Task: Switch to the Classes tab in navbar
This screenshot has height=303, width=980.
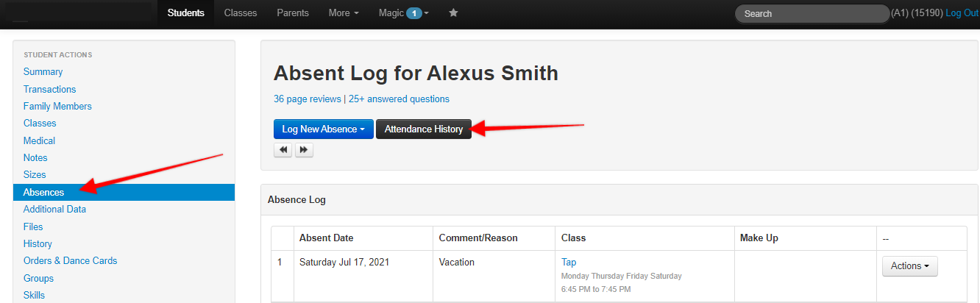Action: (241, 13)
